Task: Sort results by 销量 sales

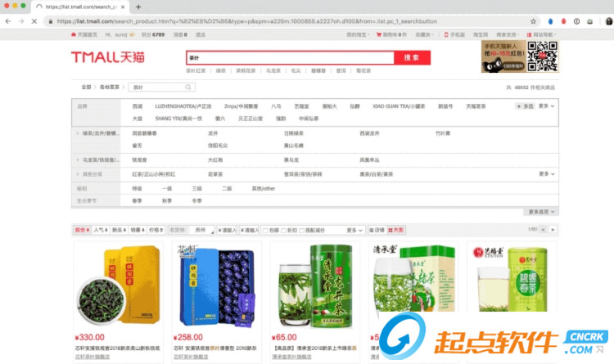Action: click(137, 230)
